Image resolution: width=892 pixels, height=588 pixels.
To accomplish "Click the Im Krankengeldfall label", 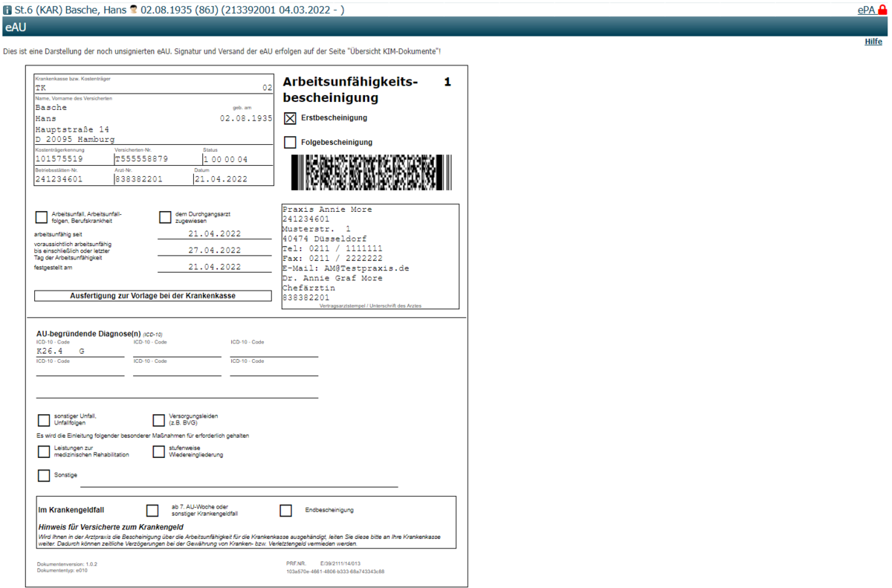I will pyautogui.click(x=71, y=510).
